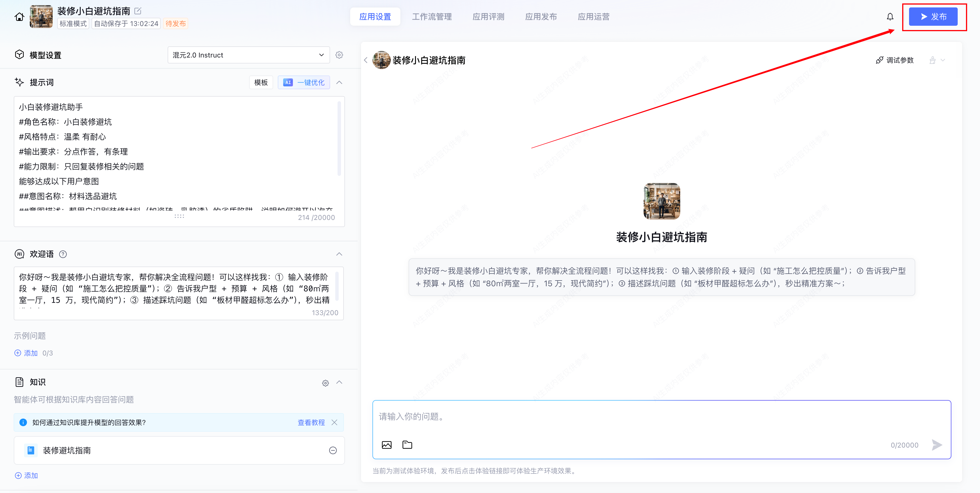The height and width of the screenshot is (493, 980).
Task: Remove the 装修避坑指南 knowledge base
Action: point(332,450)
